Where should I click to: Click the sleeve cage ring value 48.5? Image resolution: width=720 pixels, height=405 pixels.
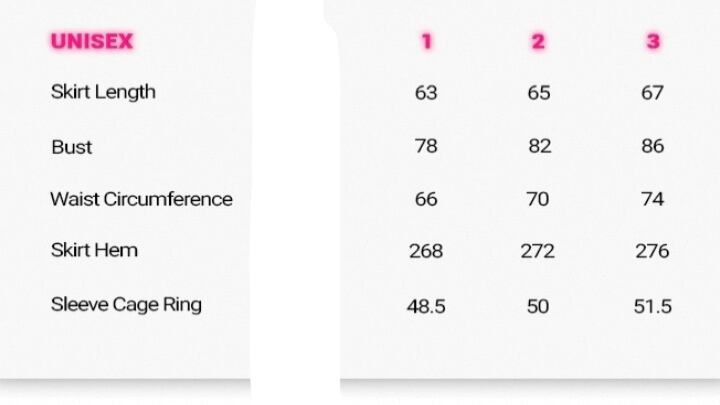click(426, 305)
